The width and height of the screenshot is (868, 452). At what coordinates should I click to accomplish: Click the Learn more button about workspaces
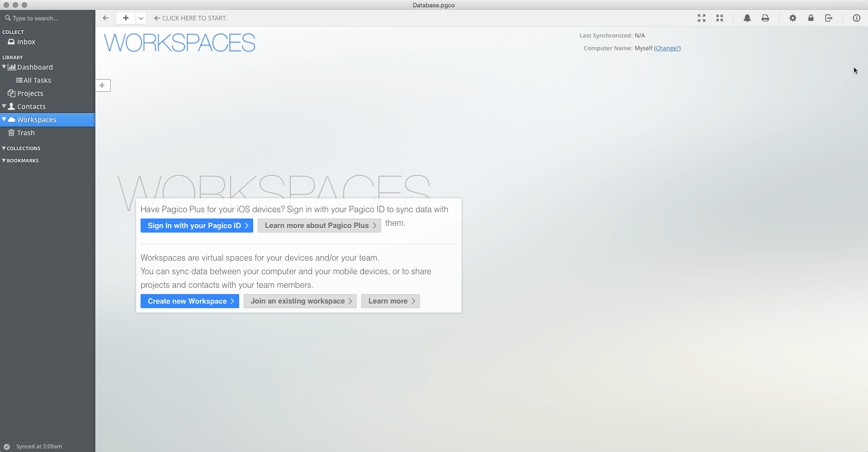(391, 301)
